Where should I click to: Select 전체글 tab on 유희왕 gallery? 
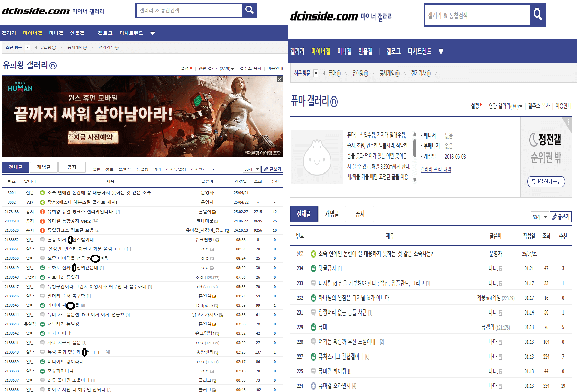click(x=15, y=167)
